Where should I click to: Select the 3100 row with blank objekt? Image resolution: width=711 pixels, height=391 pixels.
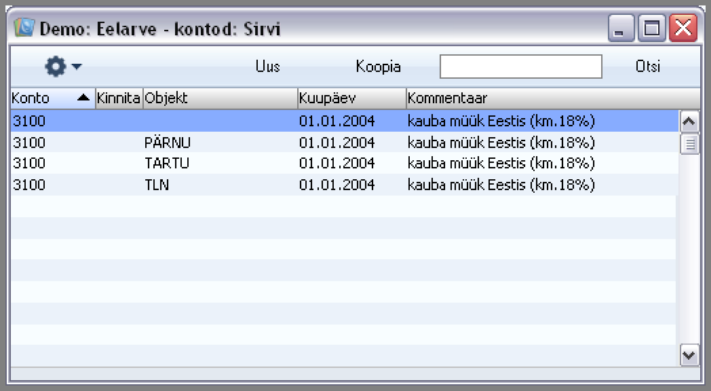pos(345,121)
